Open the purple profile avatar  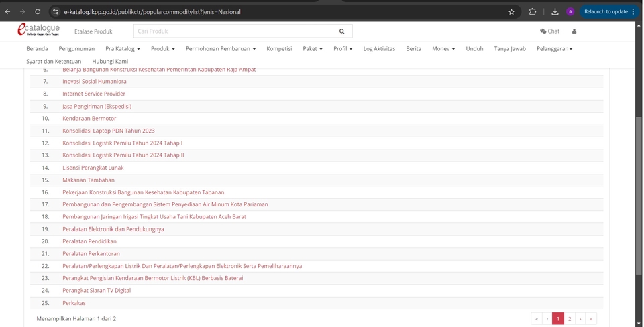570,11
